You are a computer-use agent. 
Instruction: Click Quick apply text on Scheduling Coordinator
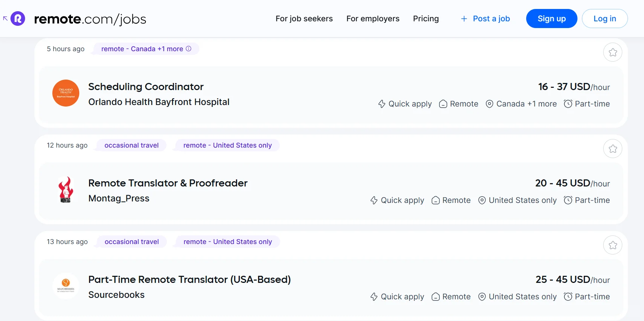[410, 104]
